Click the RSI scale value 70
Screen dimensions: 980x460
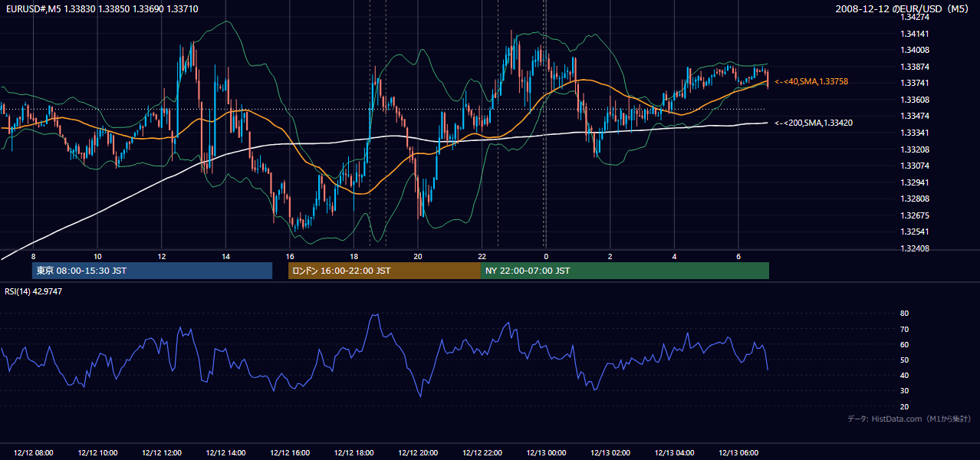click(905, 329)
